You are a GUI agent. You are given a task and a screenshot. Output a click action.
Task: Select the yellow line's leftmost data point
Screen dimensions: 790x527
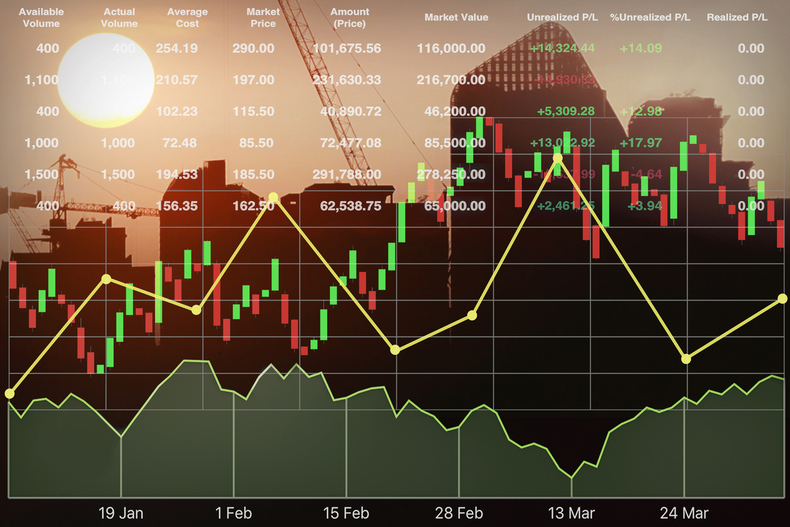click(x=10, y=393)
